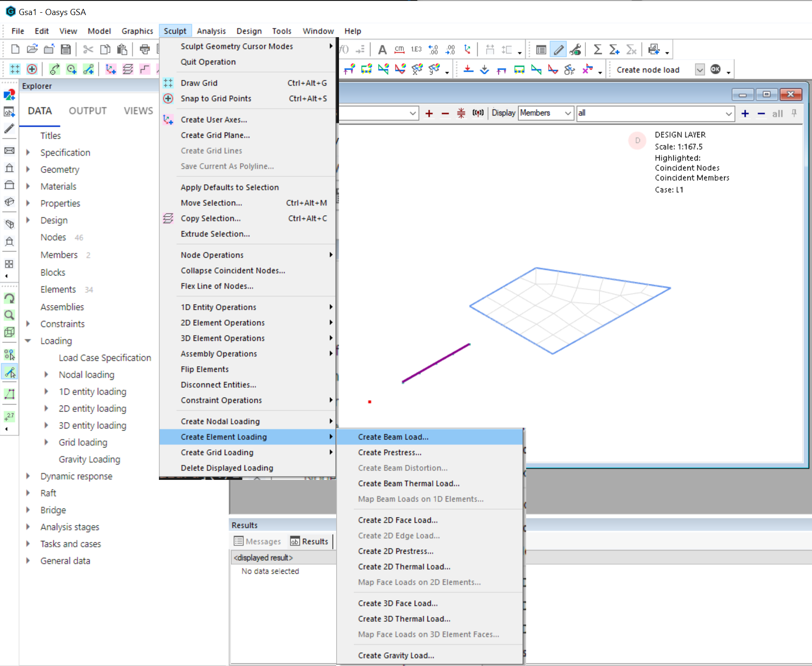Open the Results tab button
The height and width of the screenshot is (666, 812).
click(x=309, y=541)
